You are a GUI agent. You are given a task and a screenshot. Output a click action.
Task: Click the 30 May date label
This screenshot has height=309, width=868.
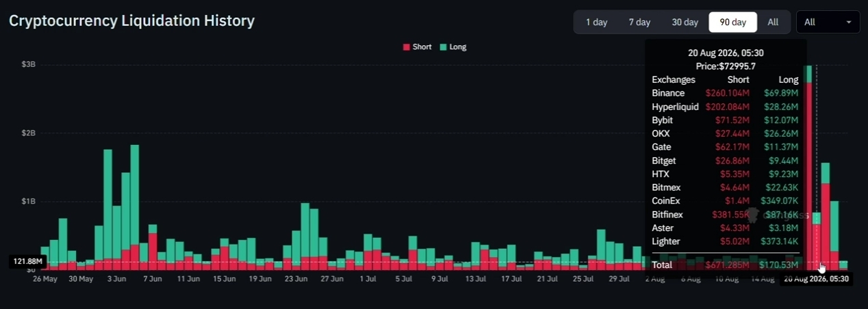[81, 279]
